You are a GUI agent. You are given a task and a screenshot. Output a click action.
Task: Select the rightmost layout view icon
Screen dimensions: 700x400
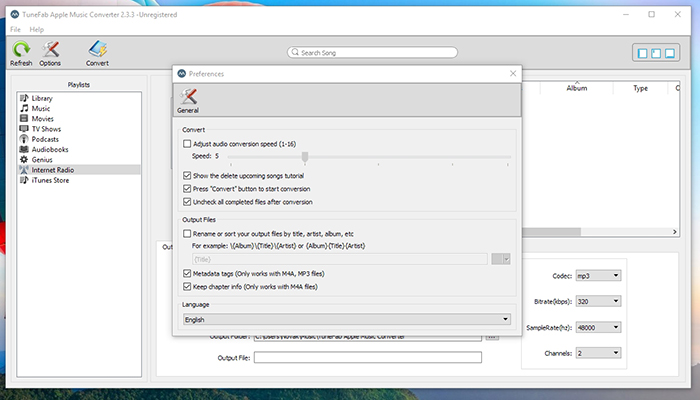coord(670,53)
